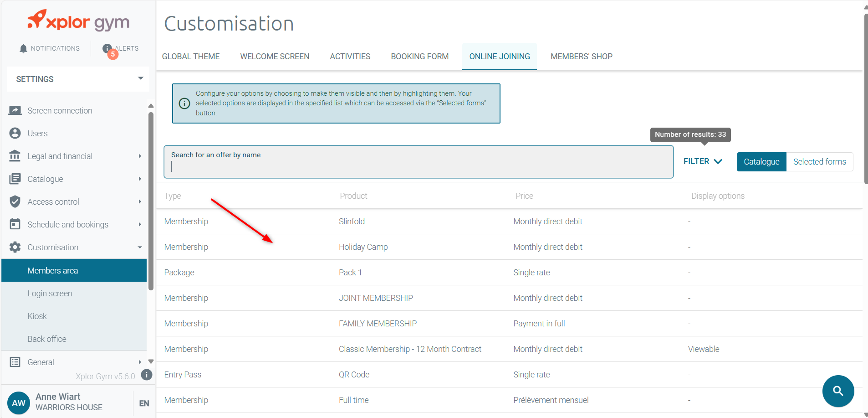Change language via EN button
The height and width of the screenshot is (418, 868).
click(144, 403)
